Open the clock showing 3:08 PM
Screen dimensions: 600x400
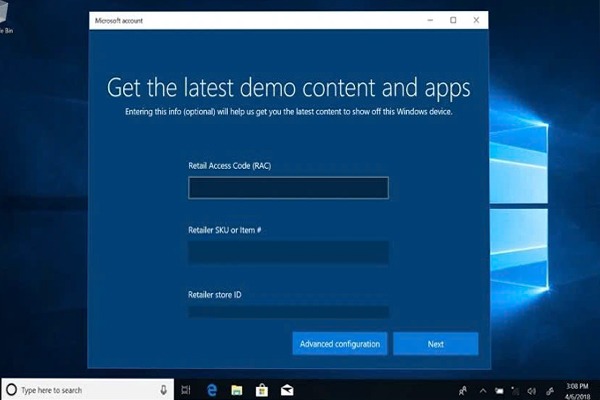click(577, 391)
